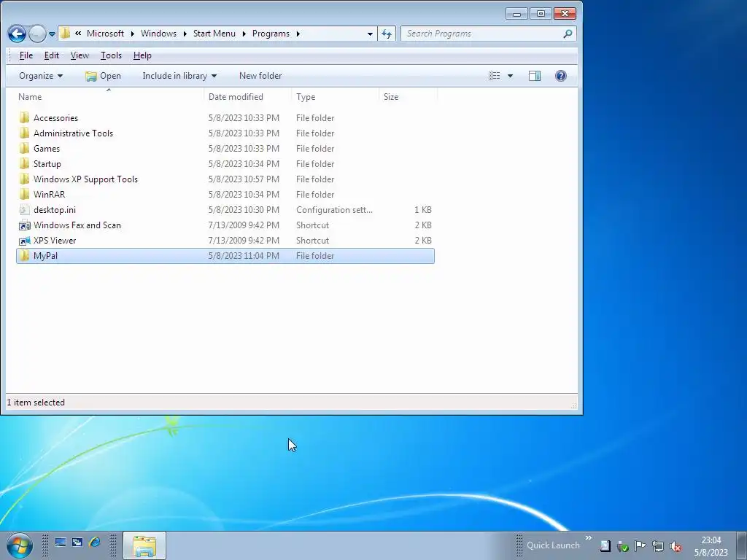Click the Action Center flag icon

640,546
